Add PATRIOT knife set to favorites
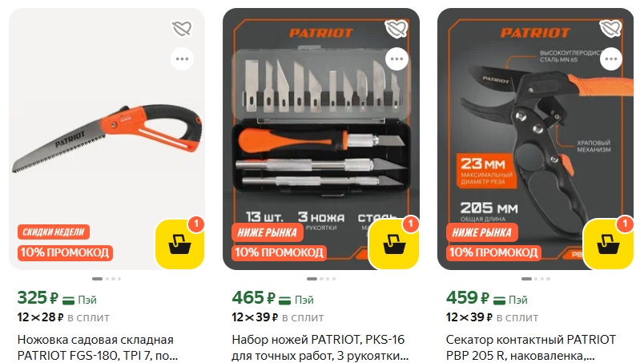This screenshot has width=644, height=363. (x=396, y=29)
